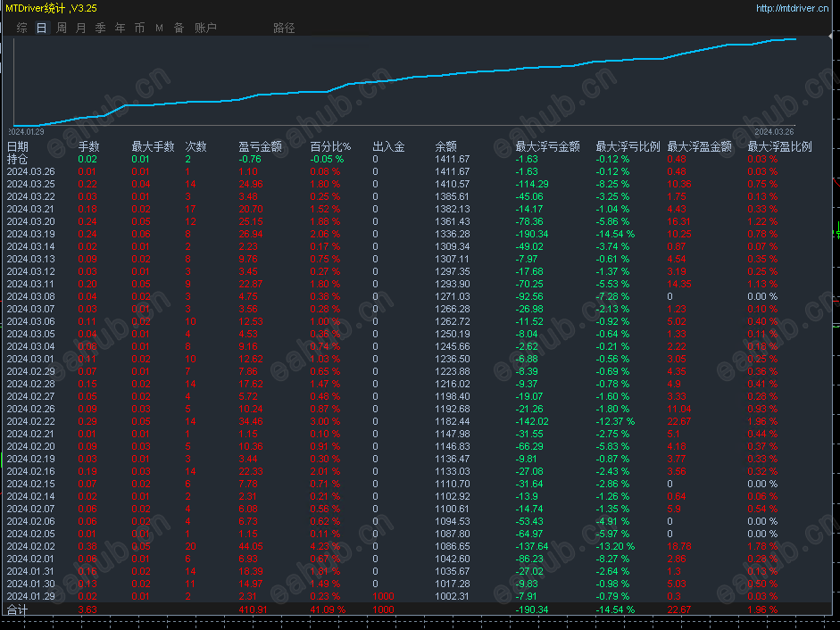Click profit amount 34.46 cell
The width and height of the screenshot is (840, 630).
[251, 421]
